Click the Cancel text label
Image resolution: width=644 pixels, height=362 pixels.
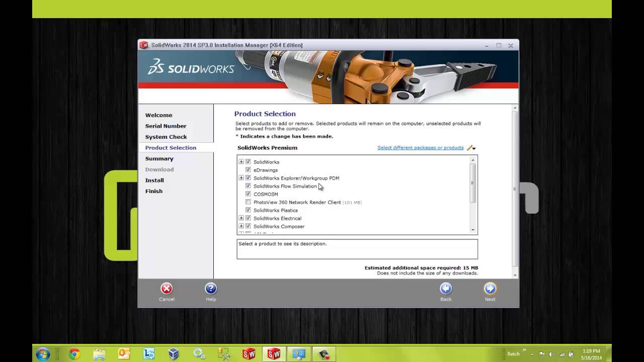pos(167,299)
